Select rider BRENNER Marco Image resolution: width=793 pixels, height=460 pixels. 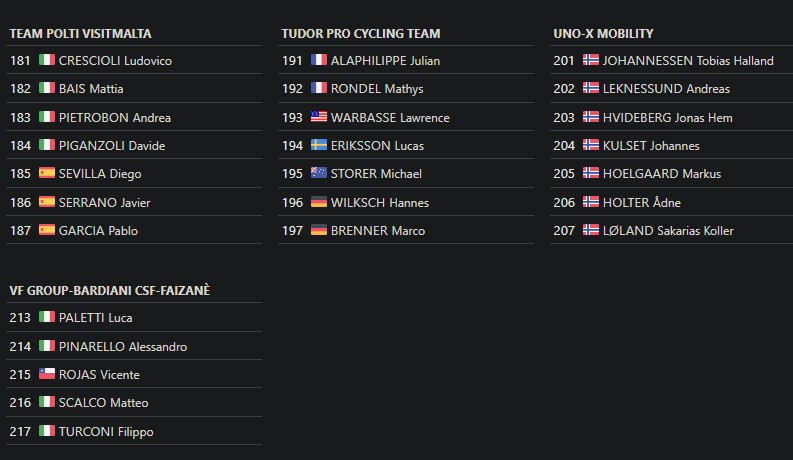click(378, 230)
